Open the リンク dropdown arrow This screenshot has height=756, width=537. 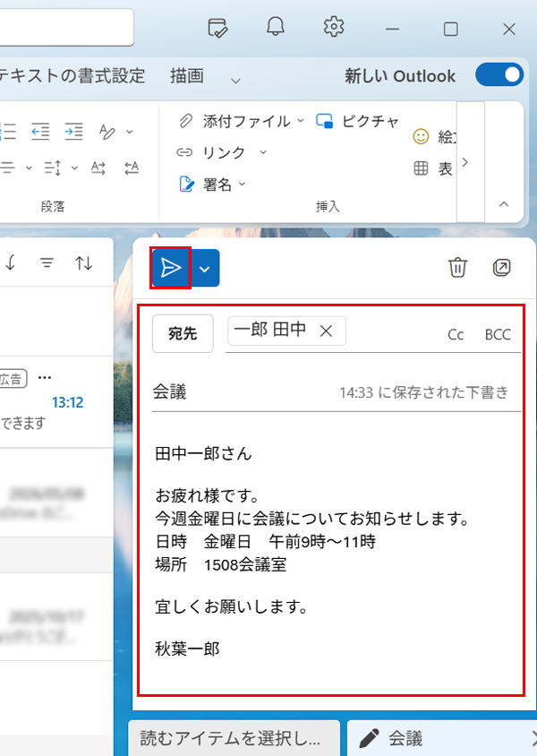(263, 152)
